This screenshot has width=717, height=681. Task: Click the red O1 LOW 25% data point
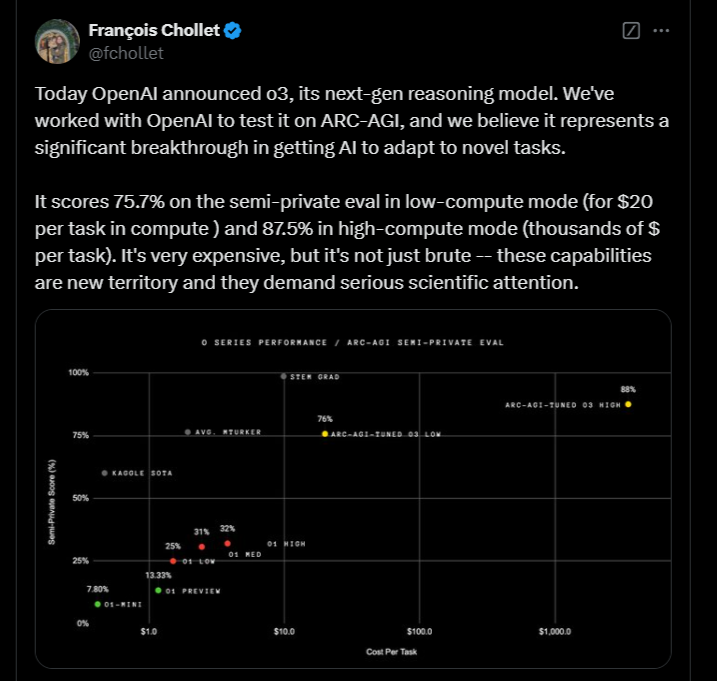173,561
